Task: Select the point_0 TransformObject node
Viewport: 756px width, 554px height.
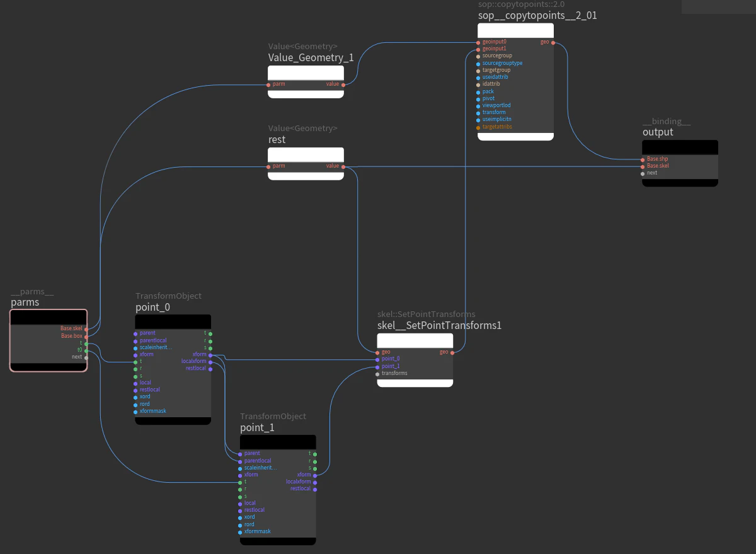Action: coord(173,369)
